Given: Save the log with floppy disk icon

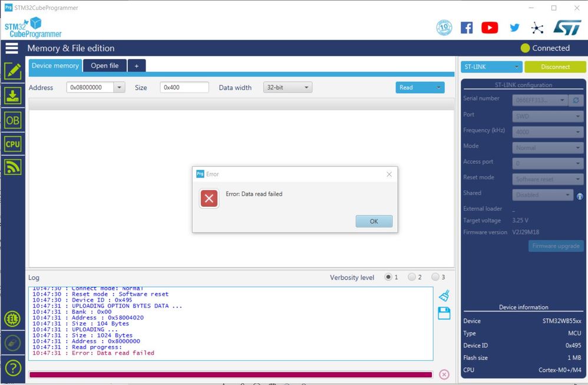Looking at the screenshot, I should pyautogui.click(x=444, y=313).
